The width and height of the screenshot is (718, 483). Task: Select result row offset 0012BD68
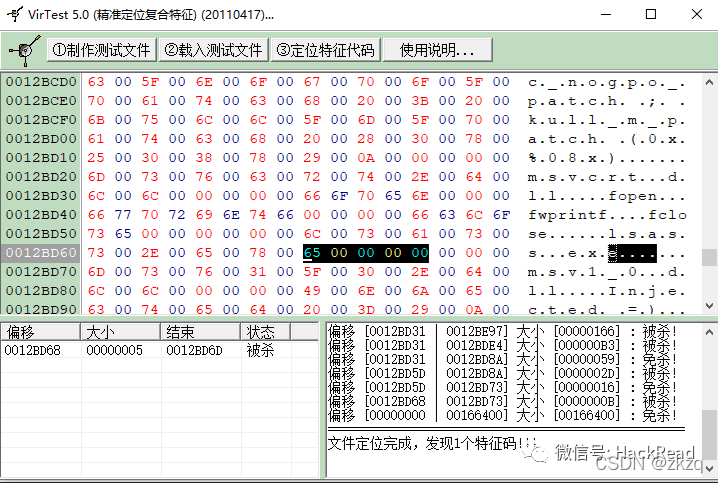[x=159, y=351]
